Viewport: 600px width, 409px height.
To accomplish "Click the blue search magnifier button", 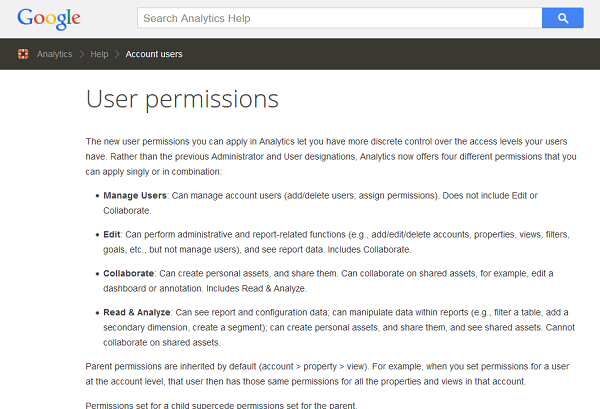I will coord(562,18).
